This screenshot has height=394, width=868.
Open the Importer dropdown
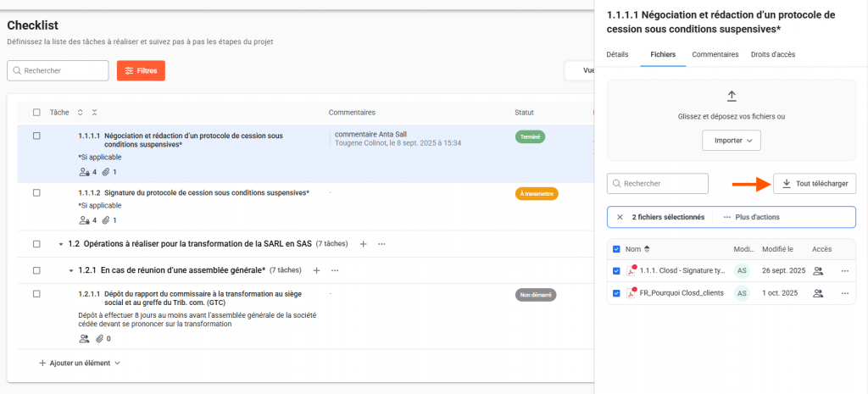coord(731,141)
